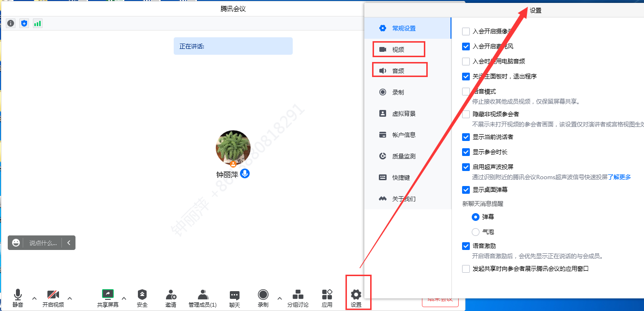The image size is (644, 311).
Task: Turn on camera with 开启视频
Action: click(x=53, y=298)
